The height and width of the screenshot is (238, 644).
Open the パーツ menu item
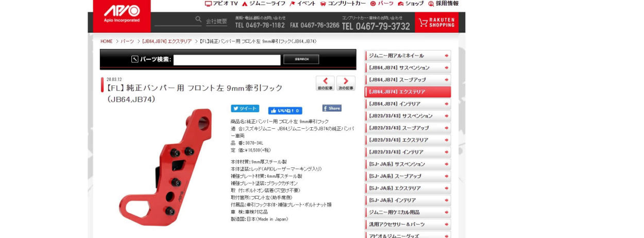(382, 4)
